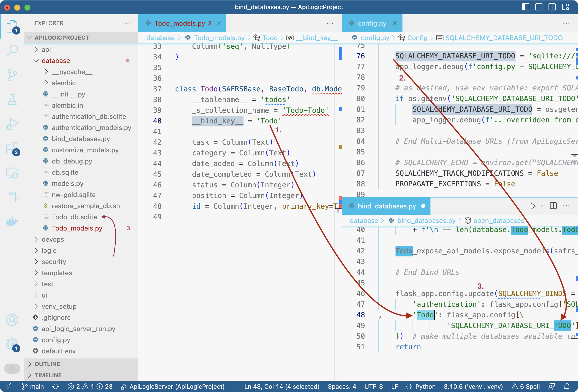Viewport: 578px width, 392px height.
Task: Open the Docker whale view
Action: 12,222
